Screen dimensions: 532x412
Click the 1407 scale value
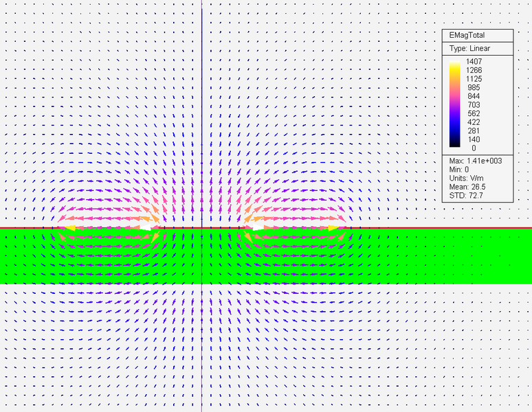474,61
